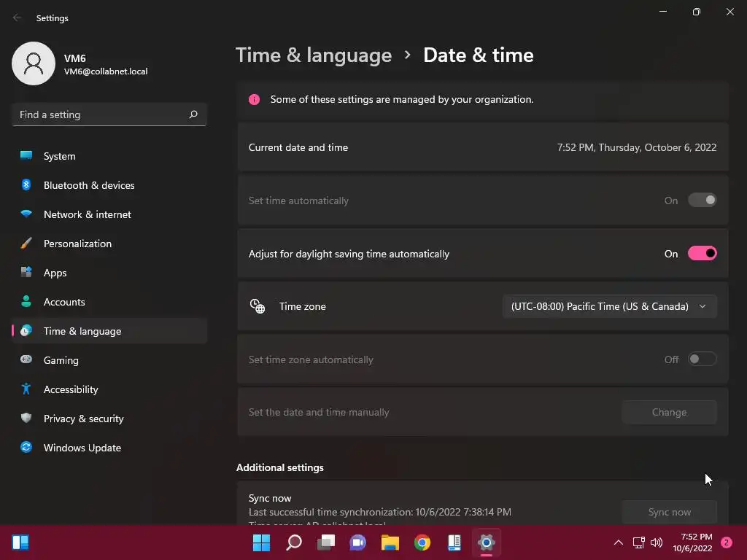
Task: Click the pink info icon in organization banner
Action: coord(254,99)
